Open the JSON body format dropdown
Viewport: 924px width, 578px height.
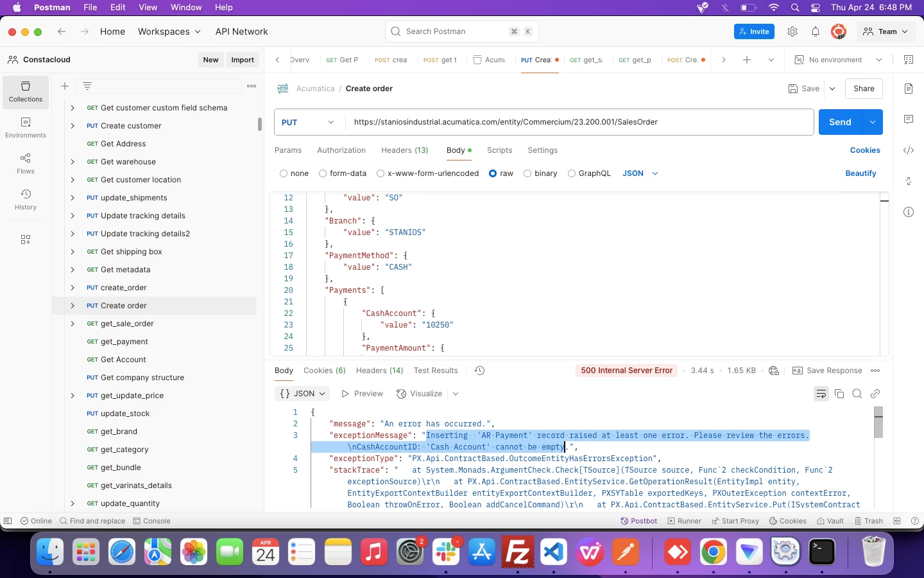pos(640,173)
